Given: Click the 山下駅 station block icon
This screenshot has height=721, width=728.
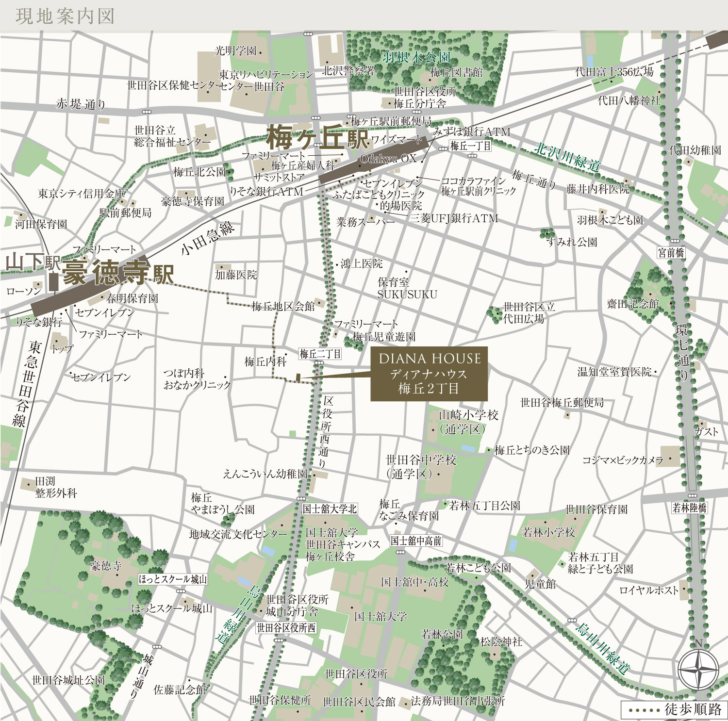Looking at the screenshot, I should (53, 282).
